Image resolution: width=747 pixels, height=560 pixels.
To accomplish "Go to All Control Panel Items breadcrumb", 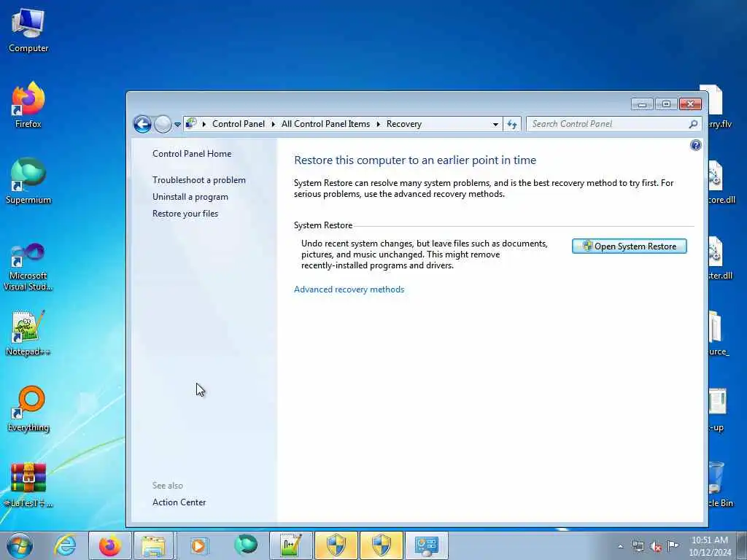I will coord(325,124).
